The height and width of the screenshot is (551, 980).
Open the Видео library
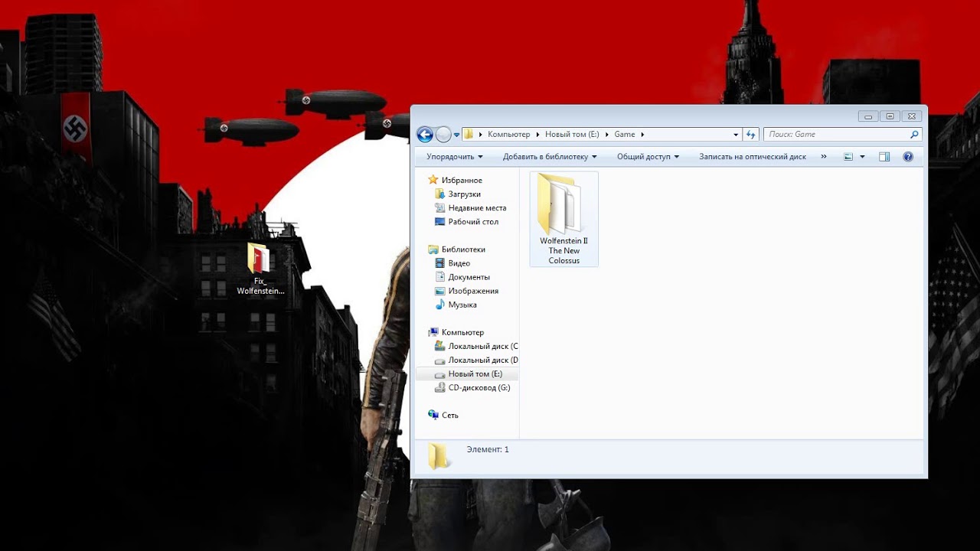(x=459, y=263)
